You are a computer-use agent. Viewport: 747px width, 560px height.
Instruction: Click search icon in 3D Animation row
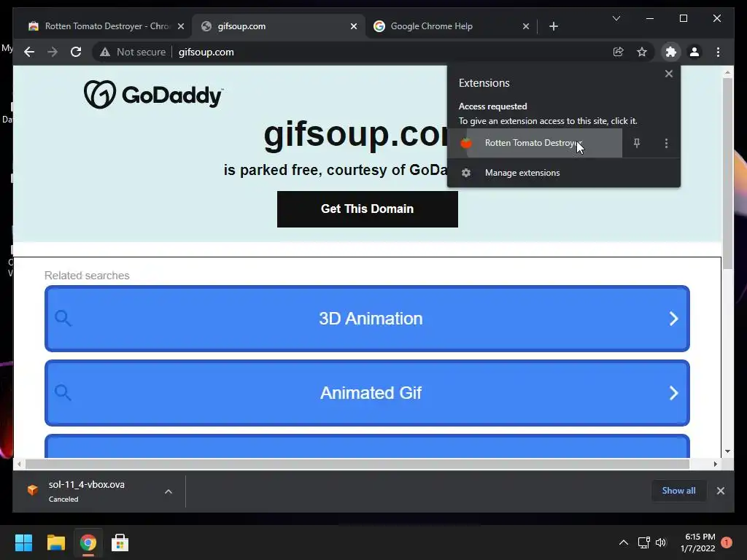(63, 318)
